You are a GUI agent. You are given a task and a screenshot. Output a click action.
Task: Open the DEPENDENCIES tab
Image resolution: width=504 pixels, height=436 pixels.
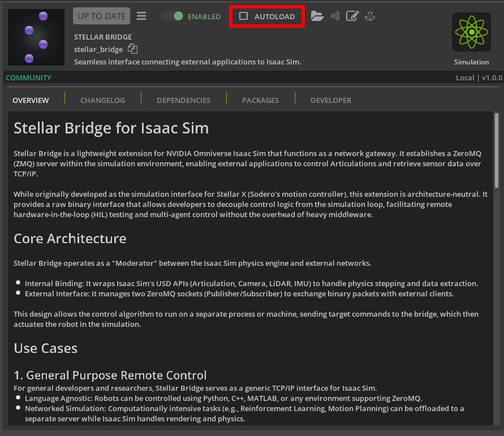click(x=183, y=100)
